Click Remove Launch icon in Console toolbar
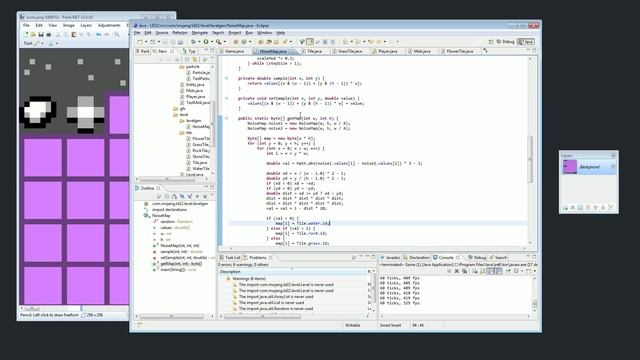 click(x=457, y=271)
